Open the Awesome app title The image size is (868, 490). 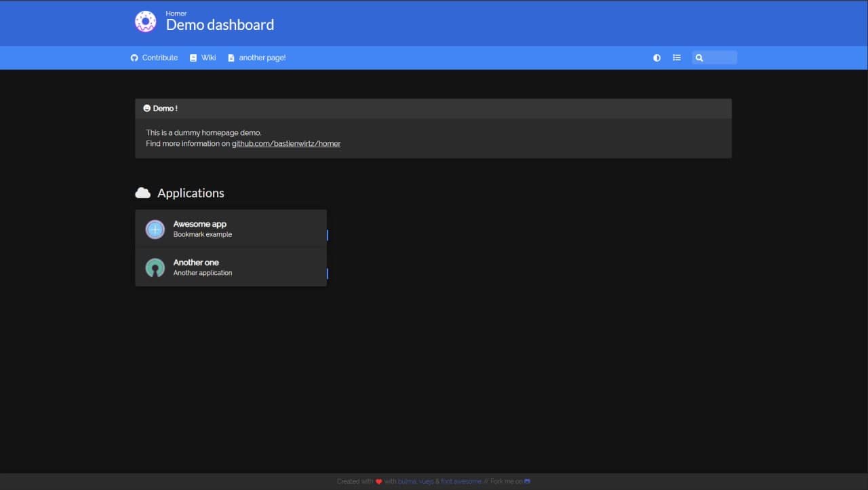199,224
